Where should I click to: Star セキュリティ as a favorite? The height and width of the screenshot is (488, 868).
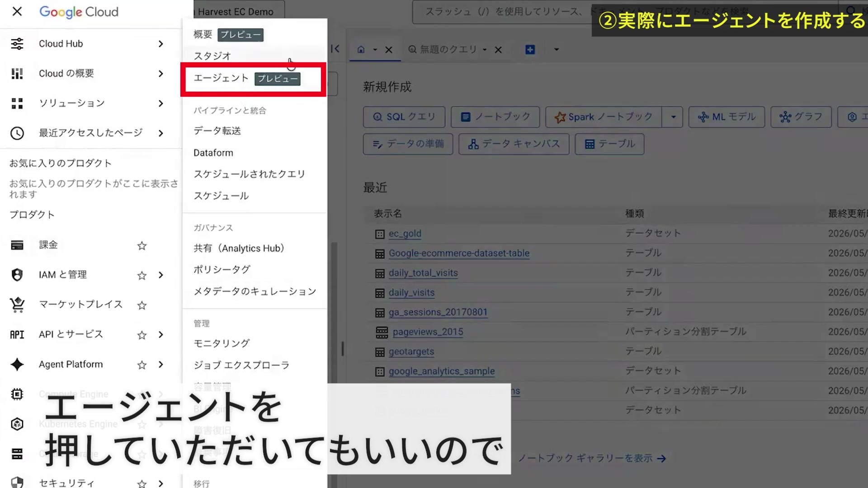142,483
